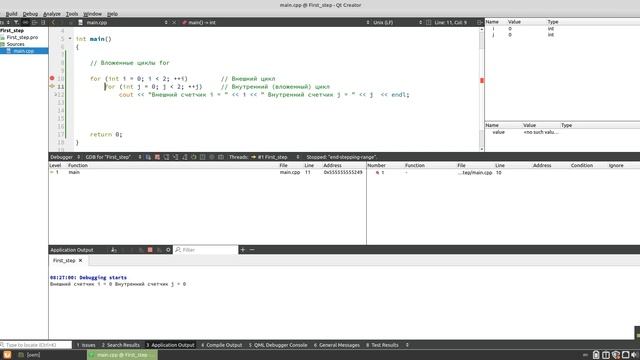Click the breakpoint marker on line 10
This screenshot has height=360, width=640.
52,78
